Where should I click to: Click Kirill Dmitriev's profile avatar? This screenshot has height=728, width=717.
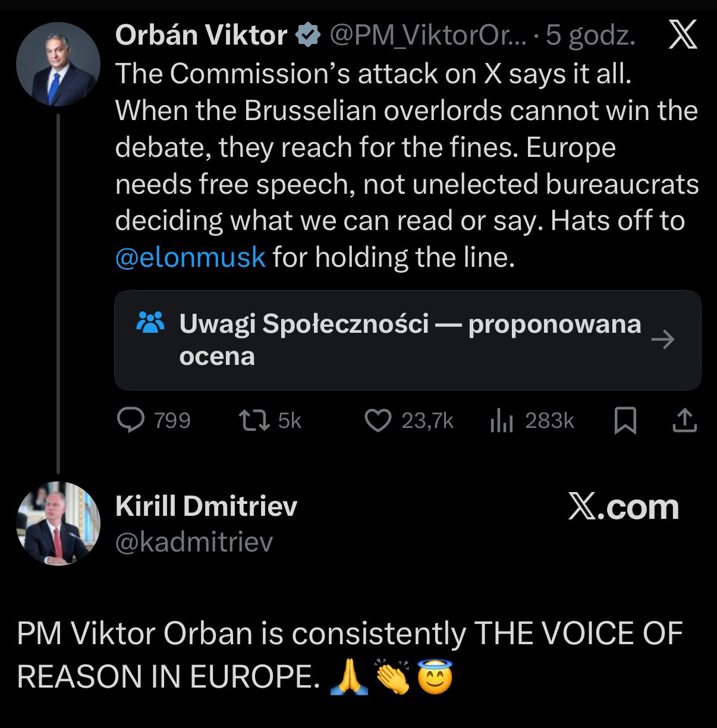[58, 523]
